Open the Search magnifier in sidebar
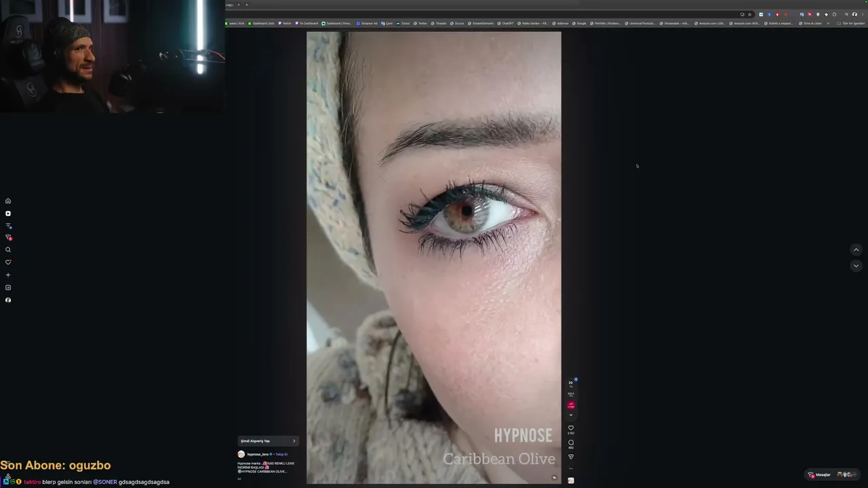This screenshot has width=868, height=488. click(x=8, y=249)
